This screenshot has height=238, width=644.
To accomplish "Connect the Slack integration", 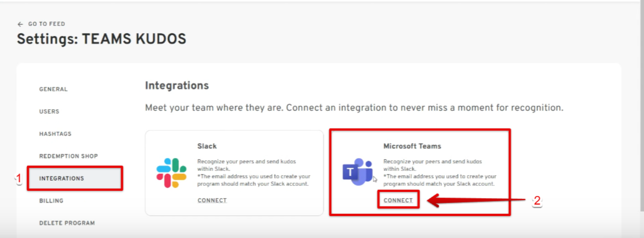I will (x=212, y=200).
